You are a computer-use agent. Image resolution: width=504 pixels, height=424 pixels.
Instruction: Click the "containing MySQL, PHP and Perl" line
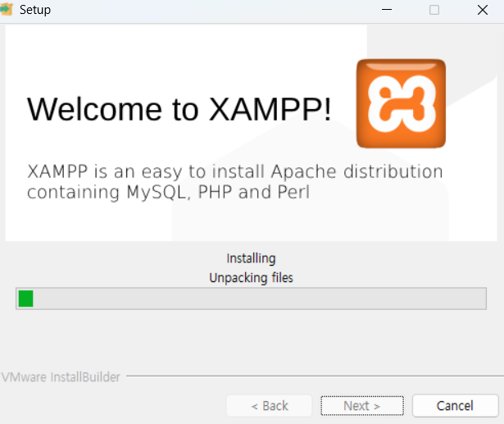168,193
